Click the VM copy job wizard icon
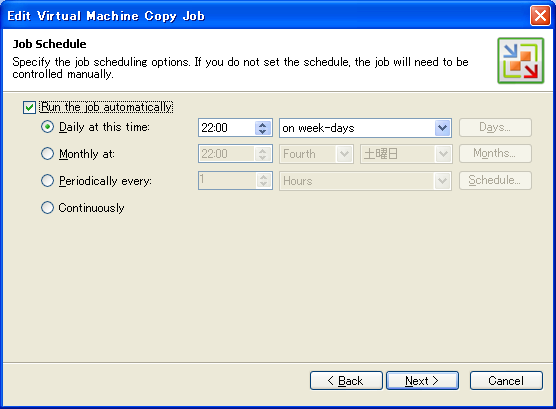Viewport: 556px width, 409px height. tap(520, 61)
